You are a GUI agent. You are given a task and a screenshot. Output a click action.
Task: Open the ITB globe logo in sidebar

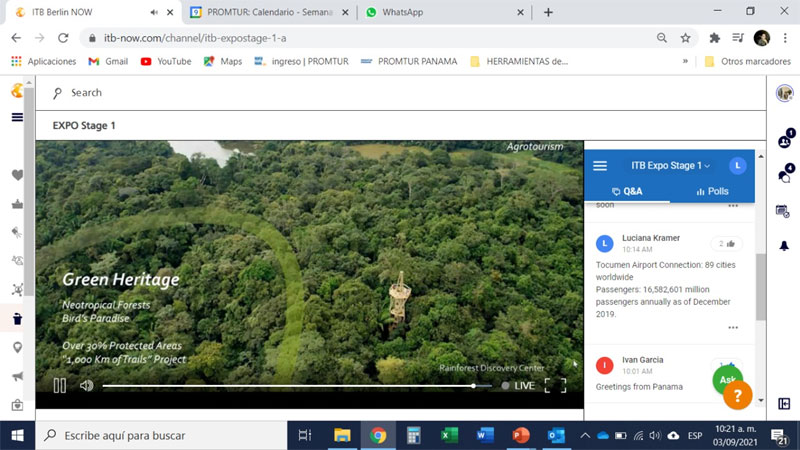[x=17, y=91]
